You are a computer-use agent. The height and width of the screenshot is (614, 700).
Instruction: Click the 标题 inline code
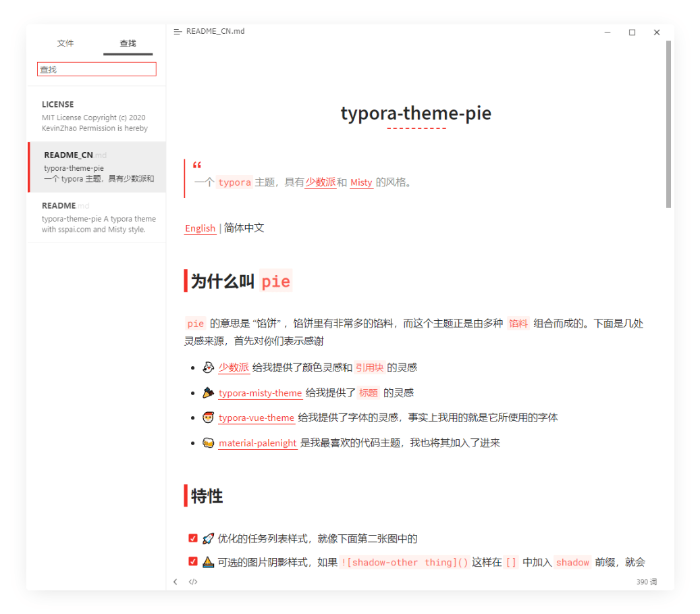(x=369, y=393)
